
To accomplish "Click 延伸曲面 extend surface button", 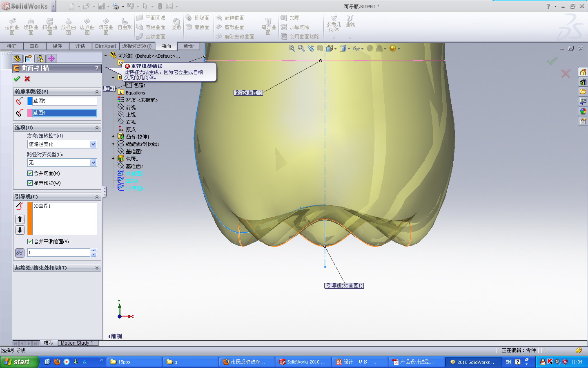I will click(x=231, y=18).
